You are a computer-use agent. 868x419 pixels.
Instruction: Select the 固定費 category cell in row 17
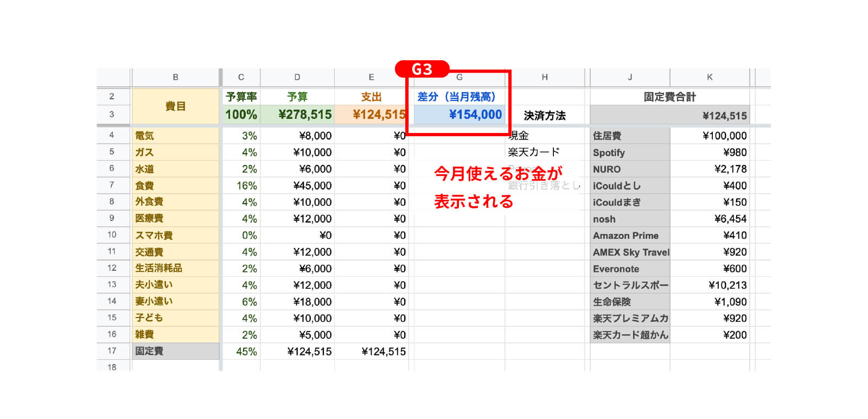175,351
